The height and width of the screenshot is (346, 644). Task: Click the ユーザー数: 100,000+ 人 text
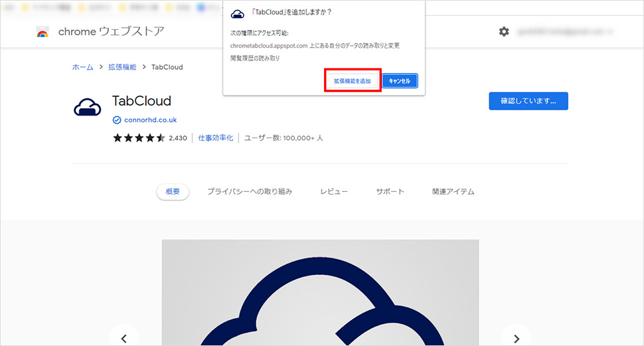(x=283, y=138)
